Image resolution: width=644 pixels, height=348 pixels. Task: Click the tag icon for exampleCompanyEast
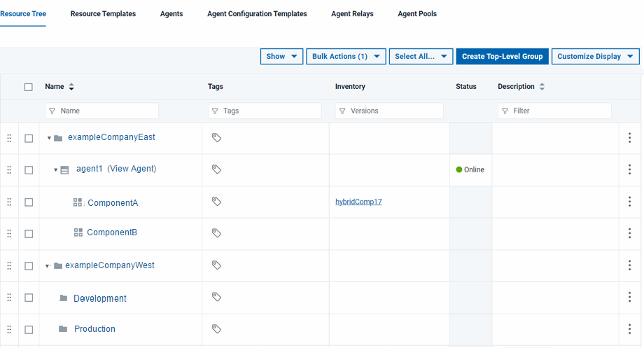(216, 138)
